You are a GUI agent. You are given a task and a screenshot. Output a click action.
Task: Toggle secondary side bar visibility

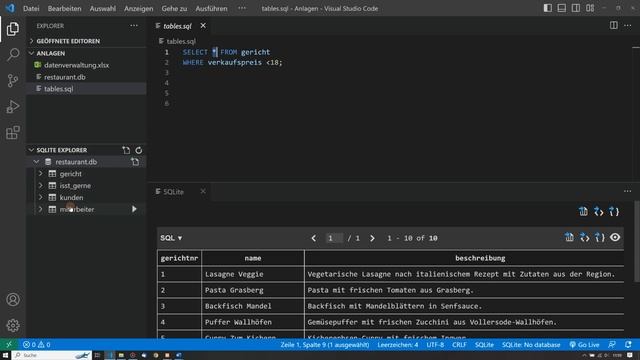click(x=576, y=8)
